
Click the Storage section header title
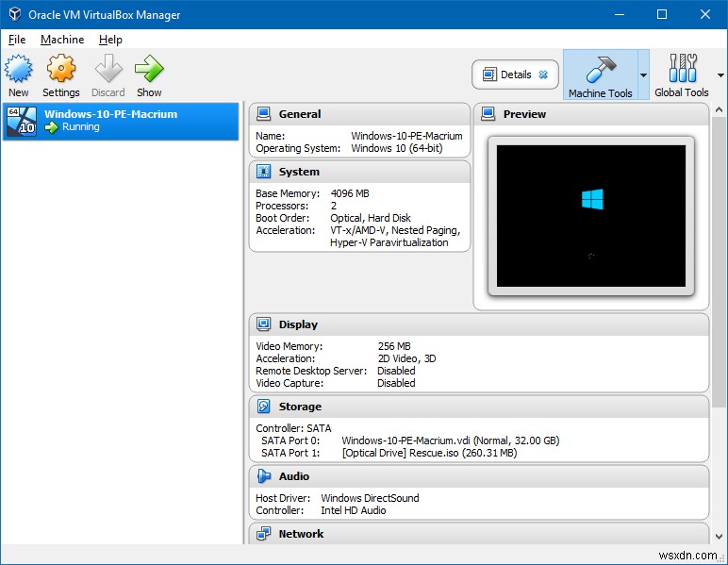click(300, 407)
